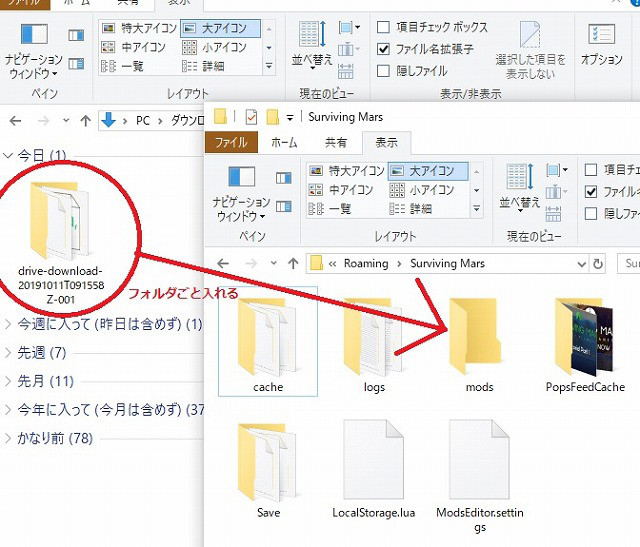Expand the 先週 (7) group
This screenshot has height=547, width=640.
8,353
